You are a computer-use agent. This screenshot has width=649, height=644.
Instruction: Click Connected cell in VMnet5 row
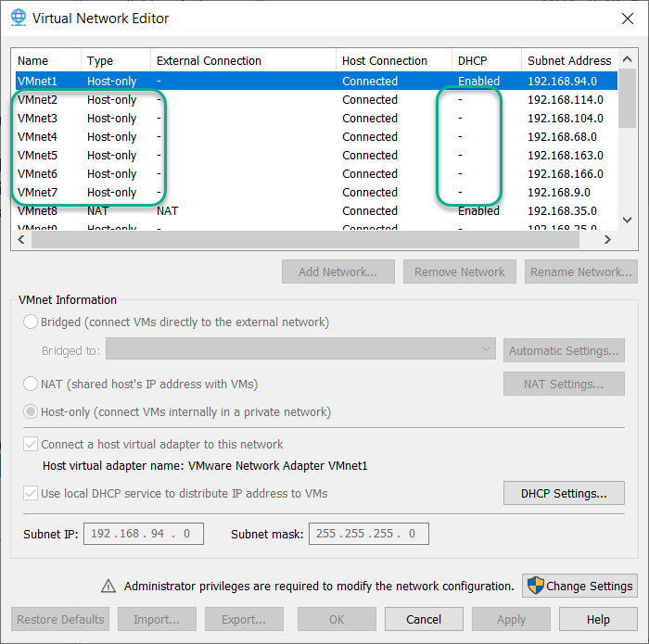click(370, 156)
